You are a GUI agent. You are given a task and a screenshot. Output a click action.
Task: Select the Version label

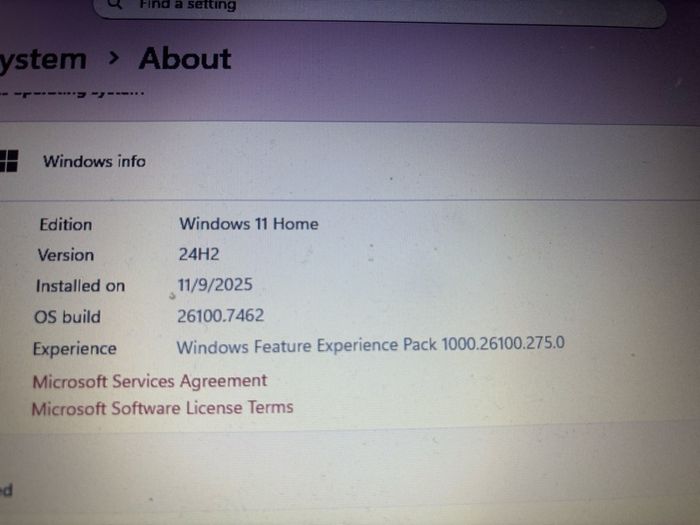(66, 255)
